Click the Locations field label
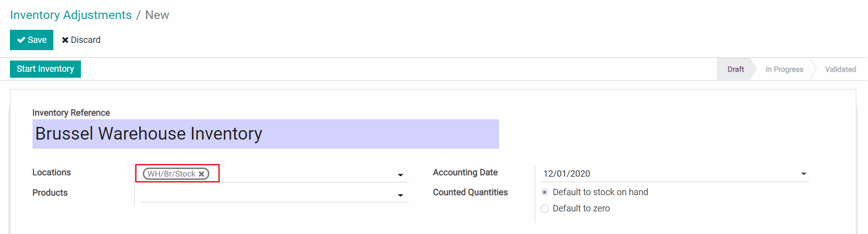The height and width of the screenshot is (234, 868). [x=52, y=172]
